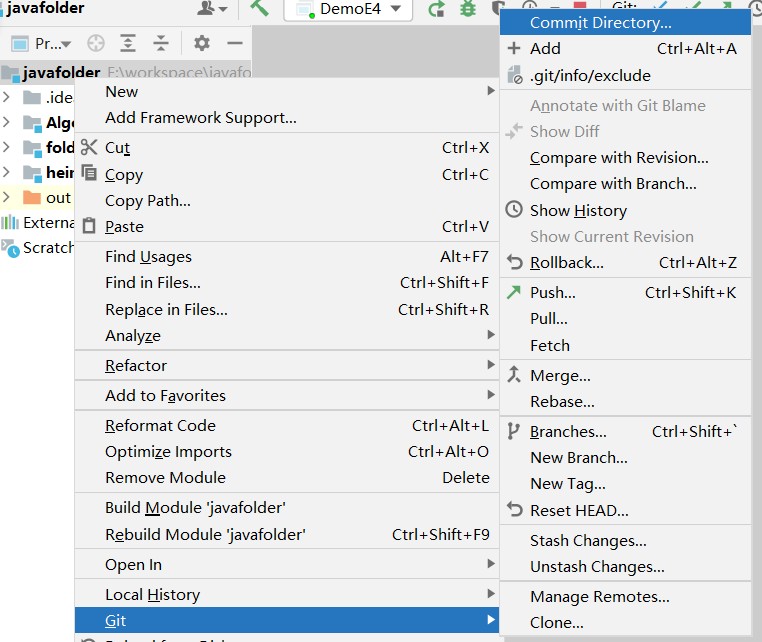Image resolution: width=762 pixels, height=642 pixels.
Task: Select Commit Directory from Git submenu
Action: [600, 22]
